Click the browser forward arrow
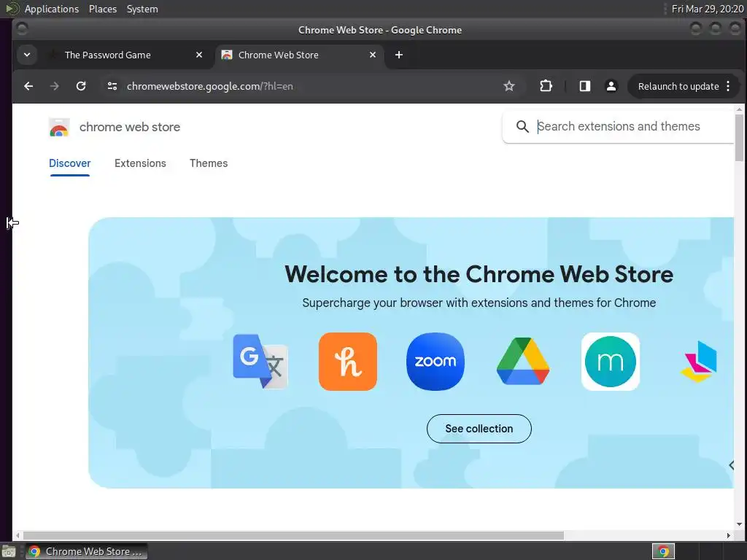The image size is (747, 560). [x=54, y=86]
